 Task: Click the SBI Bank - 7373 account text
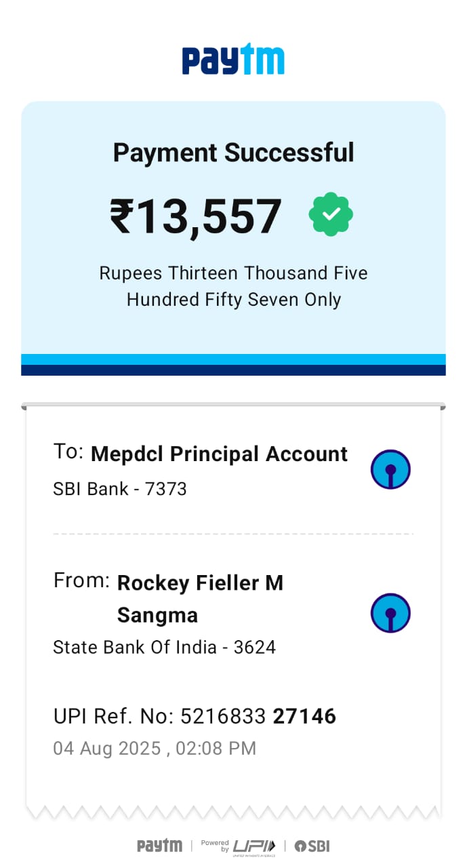(120, 489)
